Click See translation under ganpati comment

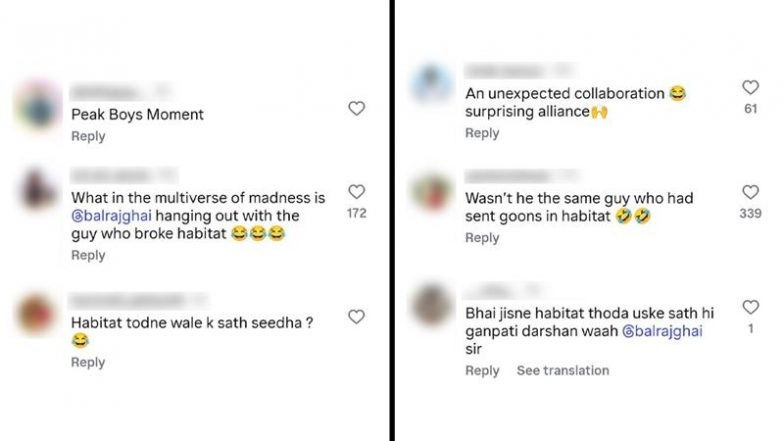(x=563, y=370)
